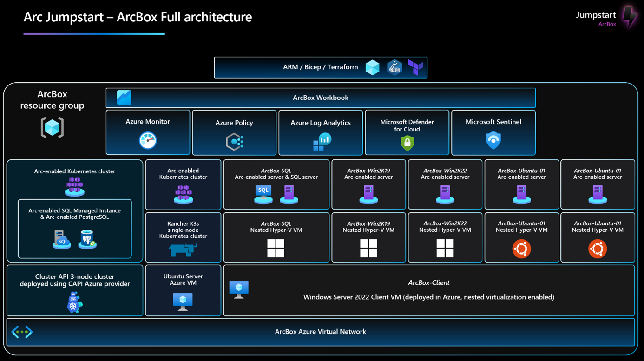This screenshot has height=361, width=644.
Task: Click the Microsoft Defender green shield icon
Action: coord(407,143)
